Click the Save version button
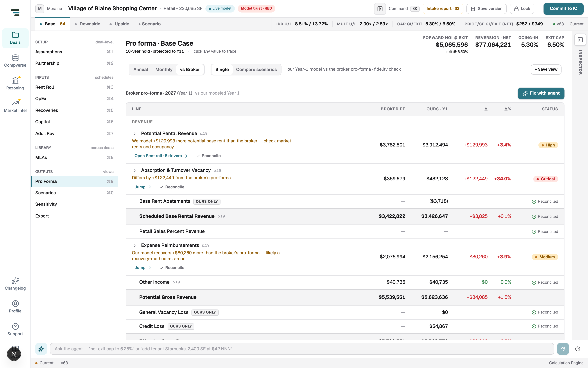Viewport: 588px width, 368px height. [486, 9]
